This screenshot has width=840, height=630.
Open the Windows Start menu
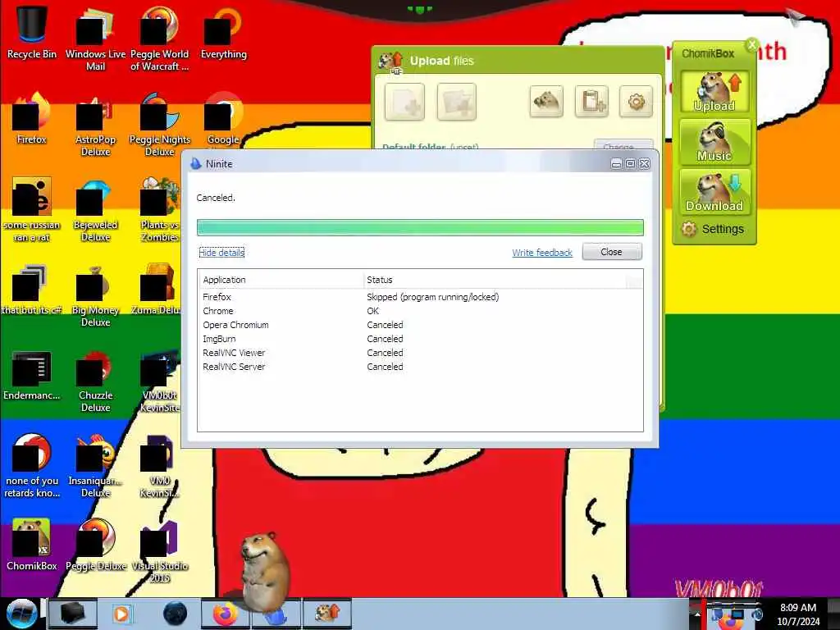click(21, 614)
